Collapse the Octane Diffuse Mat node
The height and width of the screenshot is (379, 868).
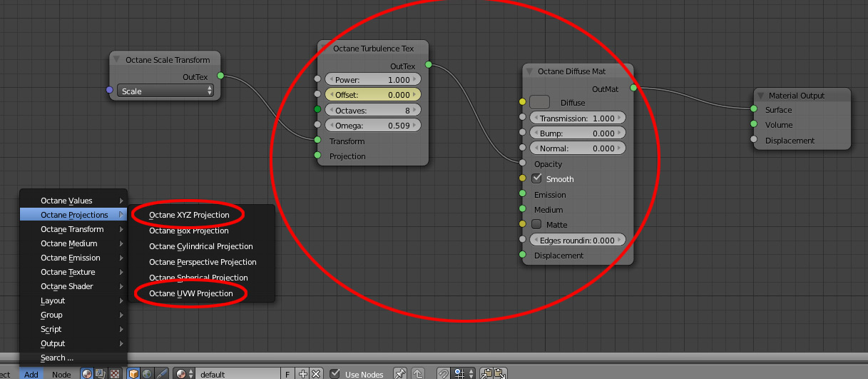coord(530,71)
